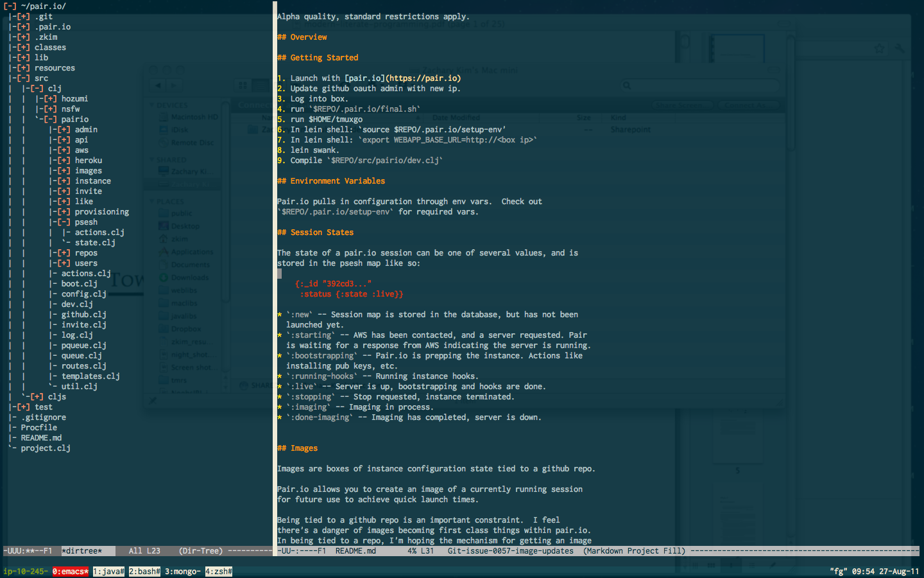This screenshot has width=924, height=578.
Task: Click the wrench icon in the background window
Action: [900, 48]
